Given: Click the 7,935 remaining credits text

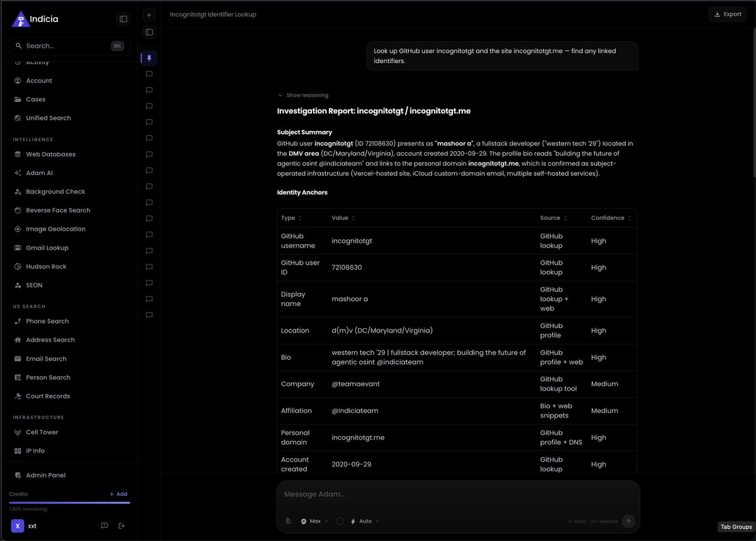Looking at the screenshot, I should coord(28,509).
